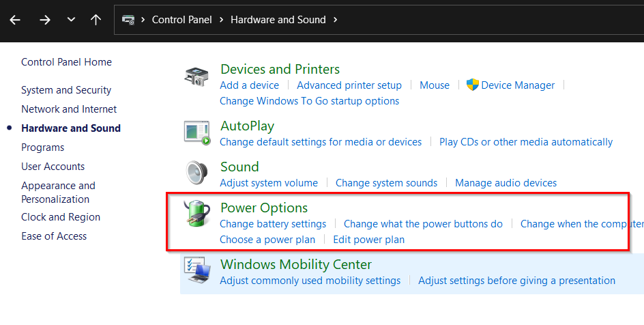Screen dimensions: 644x325
Task: Click the Power Options battery icon
Action: click(196, 214)
